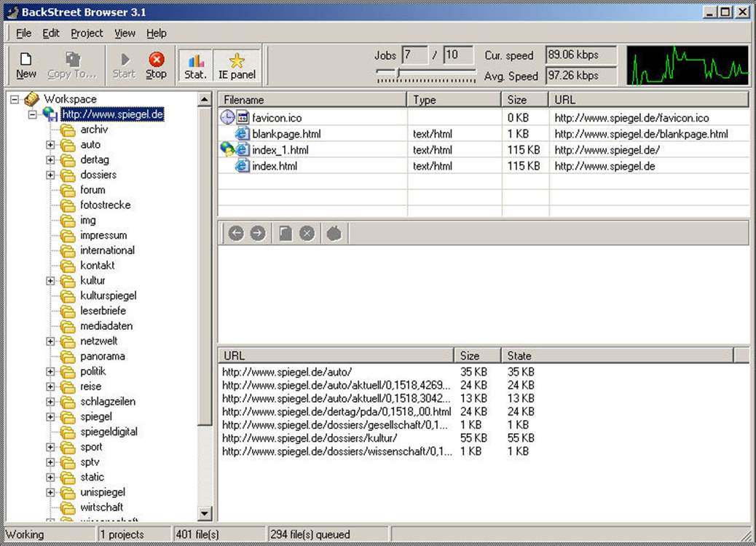Expand the dossiers folder
The height and width of the screenshot is (546, 756).
pos(50,175)
